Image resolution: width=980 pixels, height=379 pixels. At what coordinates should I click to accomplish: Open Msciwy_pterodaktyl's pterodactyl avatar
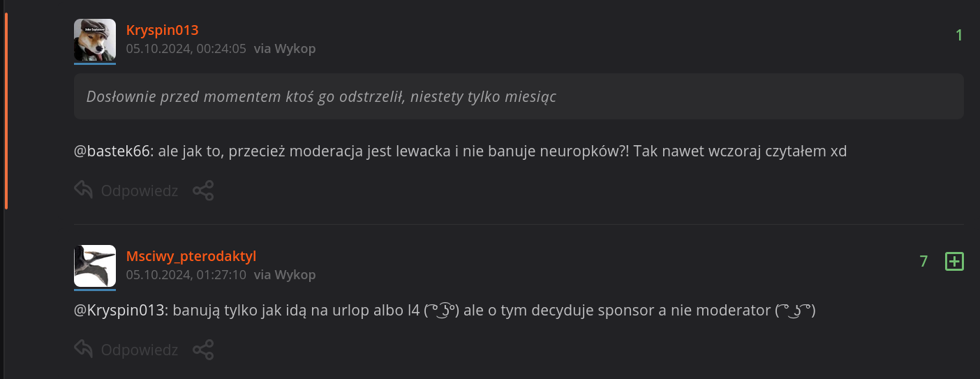click(95, 266)
